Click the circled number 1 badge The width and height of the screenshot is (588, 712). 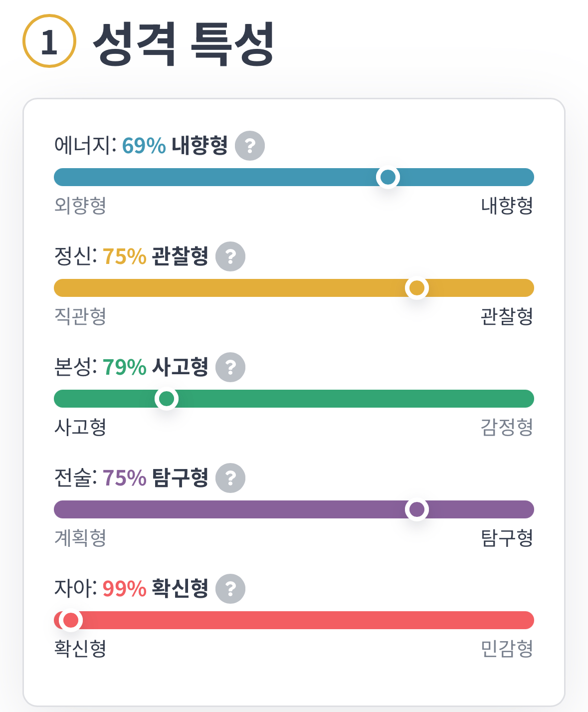click(49, 41)
